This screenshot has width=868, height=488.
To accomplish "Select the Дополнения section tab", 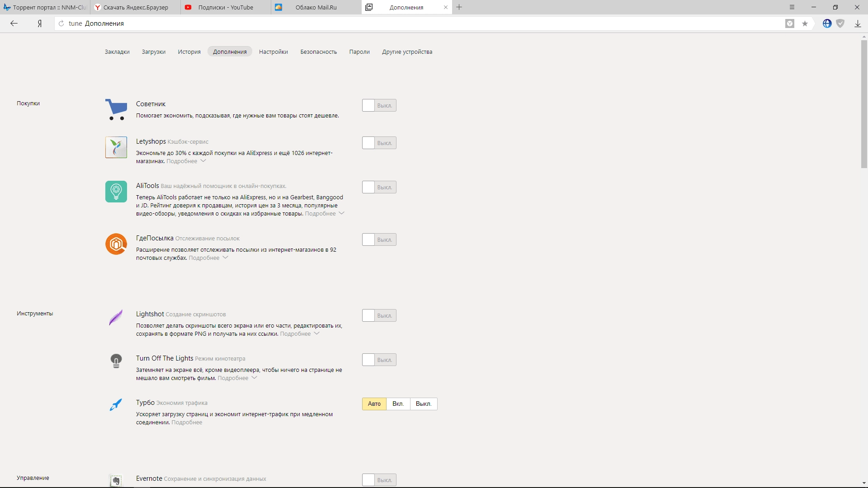I will click(230, 52).
